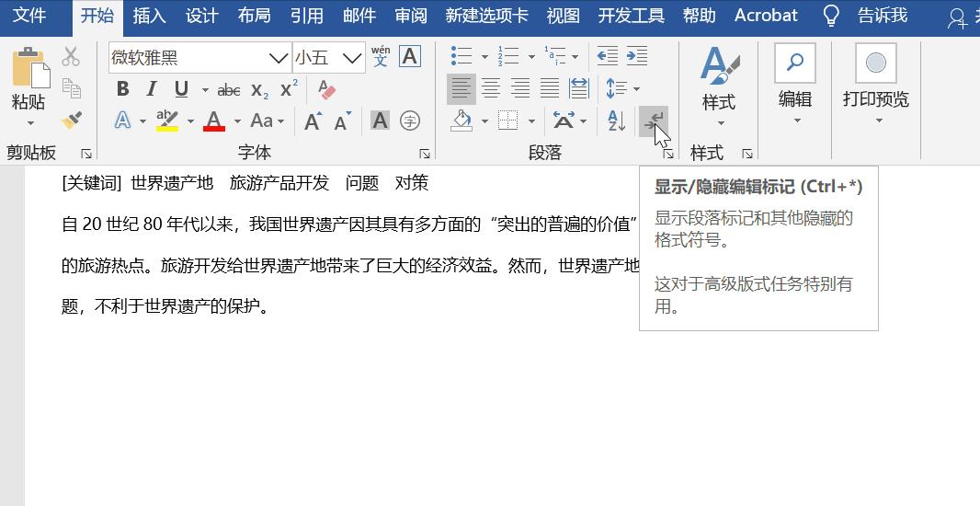Apply yellow text highlight color

click(167, 121)
